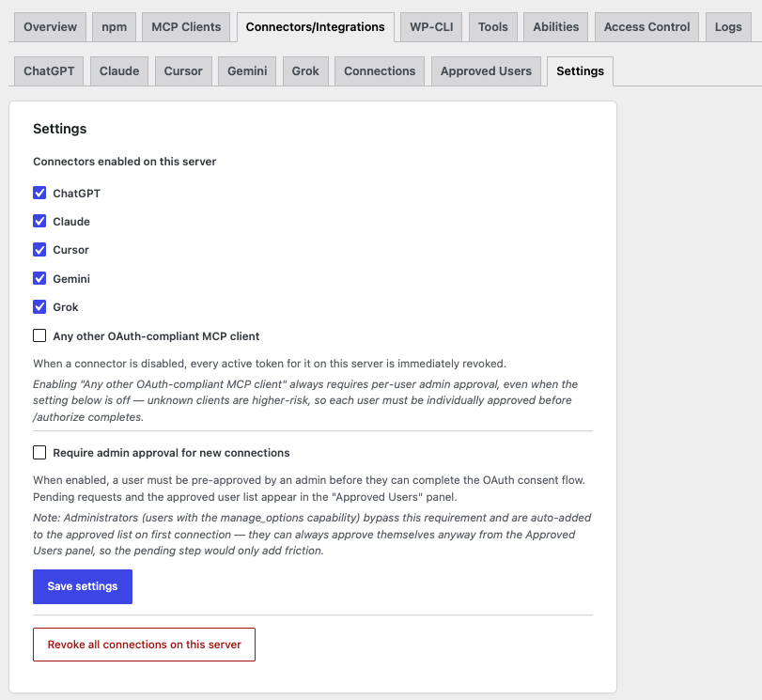Disable the Claude connector checkbox
Viewport: 762px width, 700px height.
39,221
